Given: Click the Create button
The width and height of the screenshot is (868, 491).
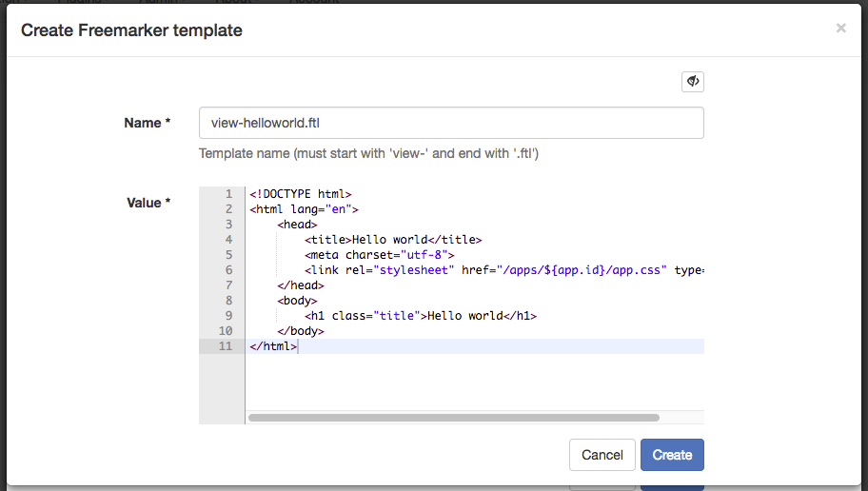Looking at the screenshot, I should 672,455.
